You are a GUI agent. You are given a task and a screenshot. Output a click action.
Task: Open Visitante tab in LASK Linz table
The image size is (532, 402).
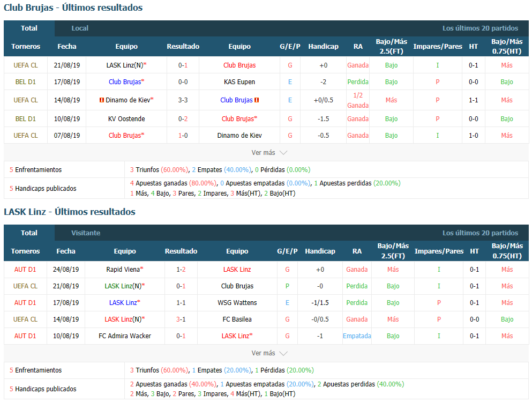pos(86,233)
